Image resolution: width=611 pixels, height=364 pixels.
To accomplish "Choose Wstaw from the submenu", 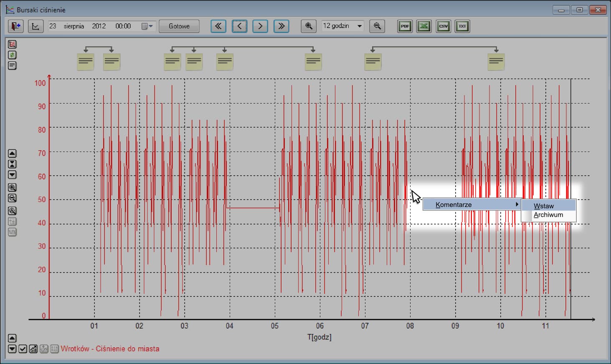I will point(549,206).
